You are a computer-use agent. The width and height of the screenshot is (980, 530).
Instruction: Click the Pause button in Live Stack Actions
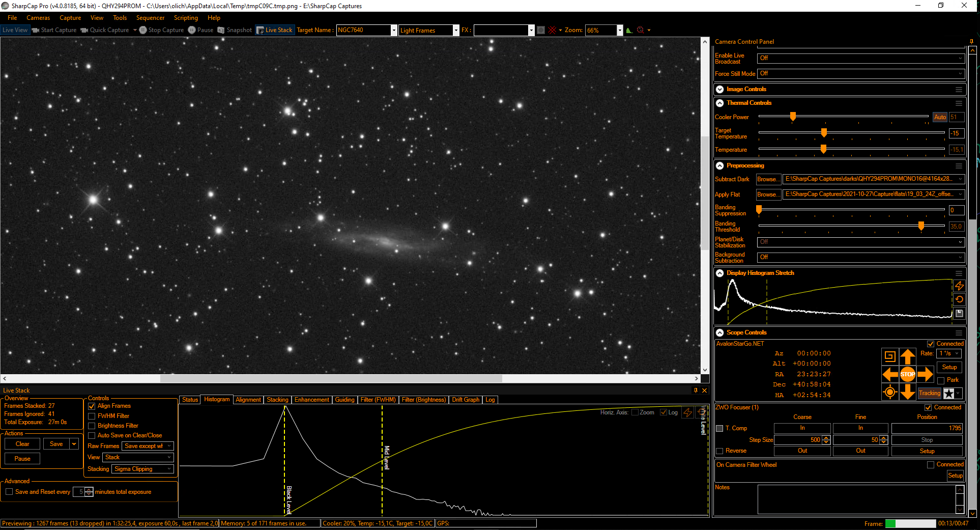click(x=22, y=459)
